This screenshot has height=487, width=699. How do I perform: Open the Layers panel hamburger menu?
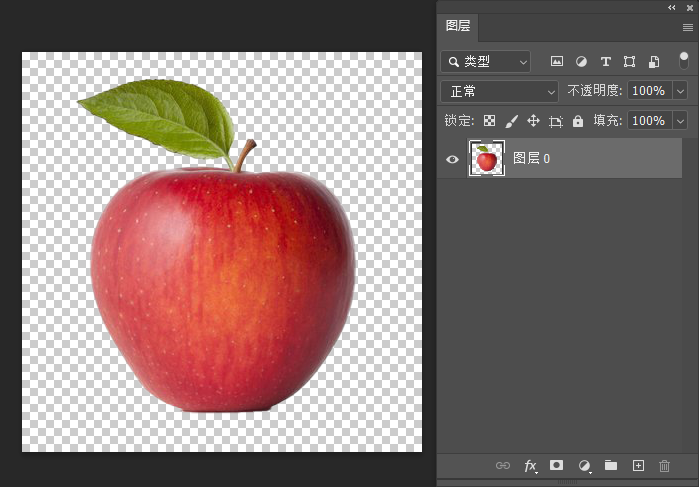(x=687, y=28)
